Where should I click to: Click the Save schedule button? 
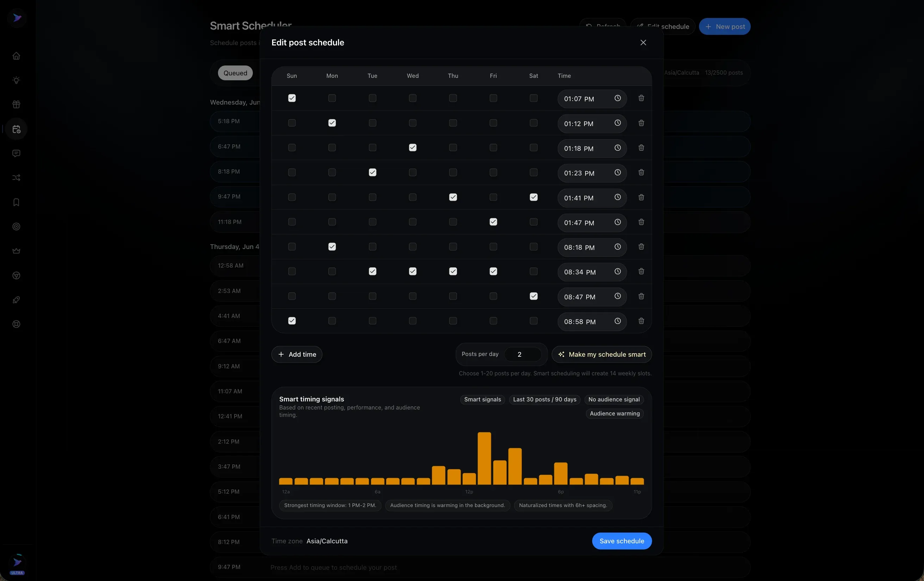[622, 541]
